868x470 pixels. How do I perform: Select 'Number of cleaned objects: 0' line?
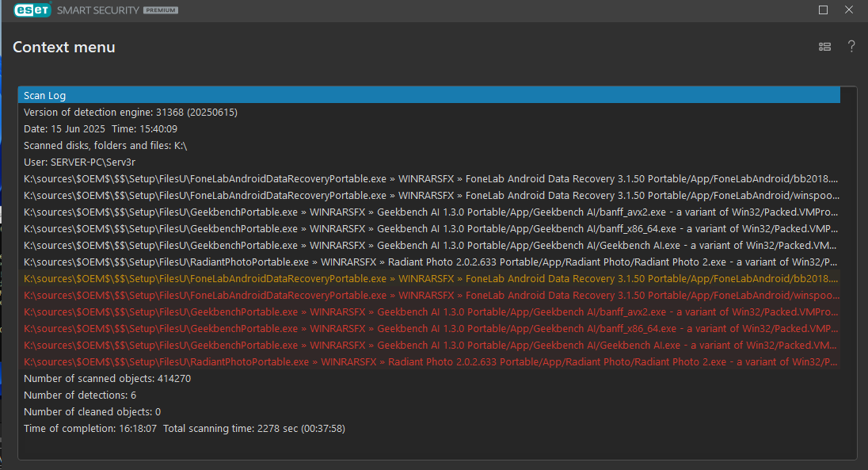point(429,411)
